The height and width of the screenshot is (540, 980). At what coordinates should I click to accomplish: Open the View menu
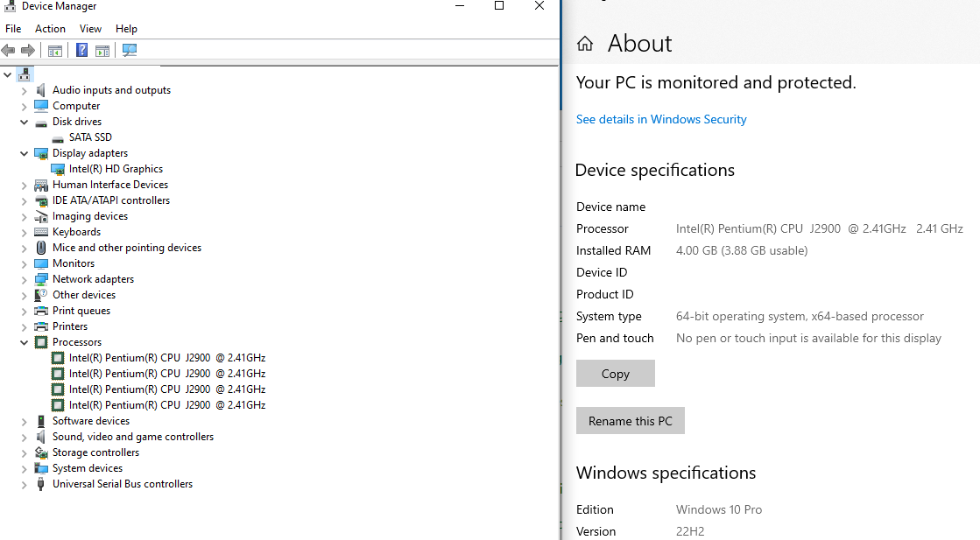90,29
